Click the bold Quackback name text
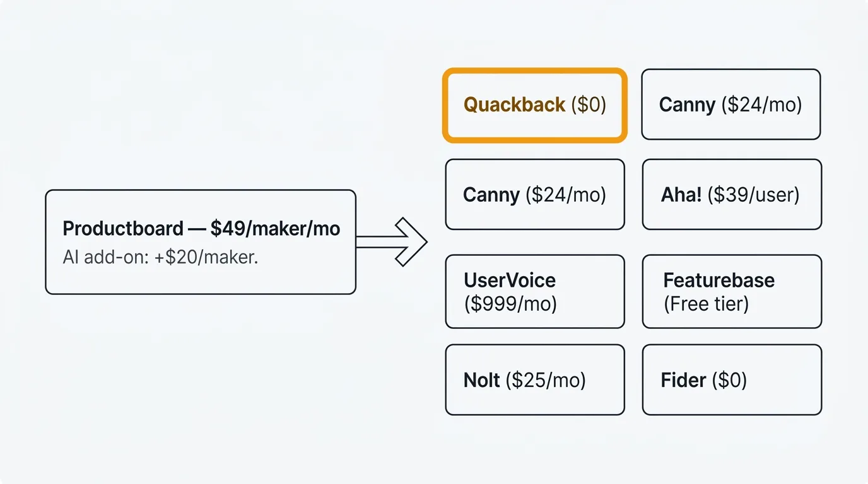 514,105
